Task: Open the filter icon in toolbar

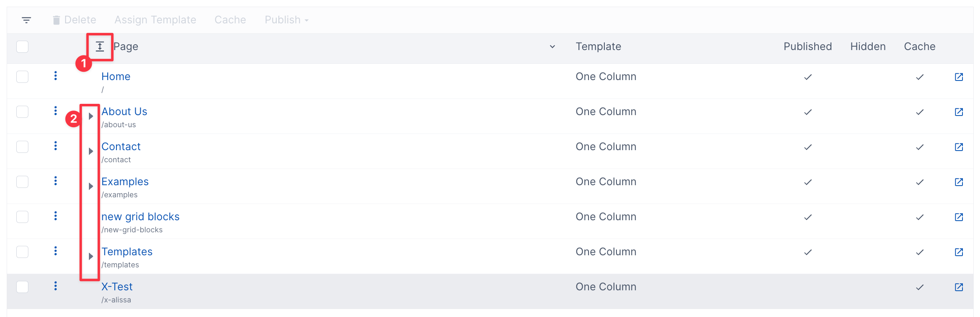Action: click(26, 20)
